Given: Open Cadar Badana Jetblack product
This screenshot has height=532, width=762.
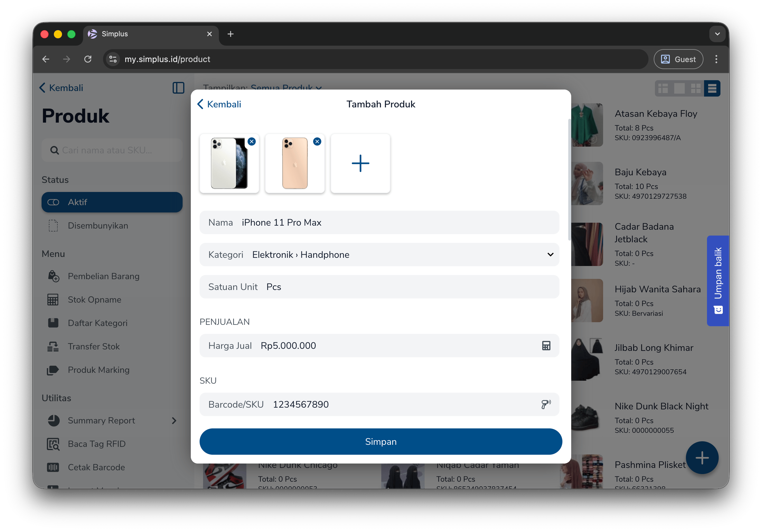Looking at the screenshot, I should [x=644, y=233].
